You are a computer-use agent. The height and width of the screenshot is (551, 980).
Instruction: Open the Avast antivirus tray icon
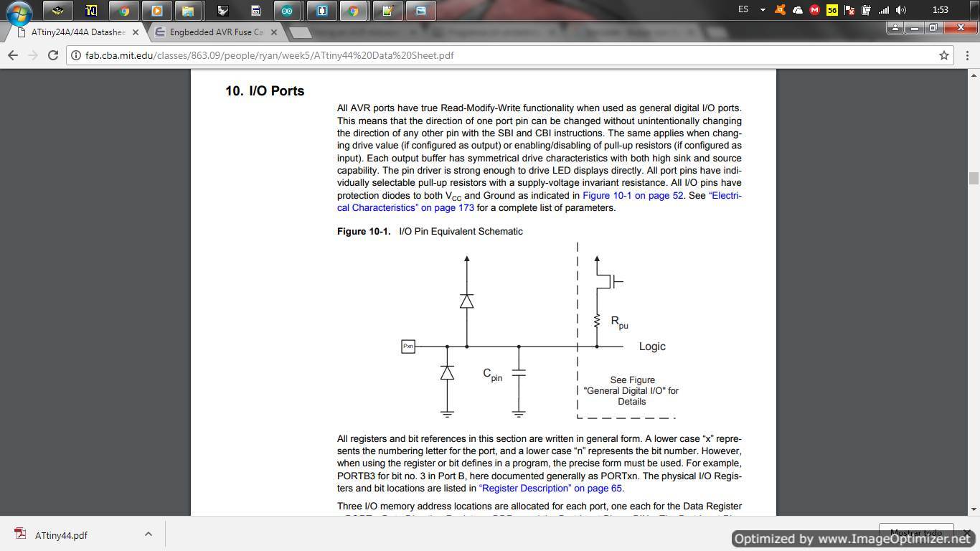click(x=780, y=10)
